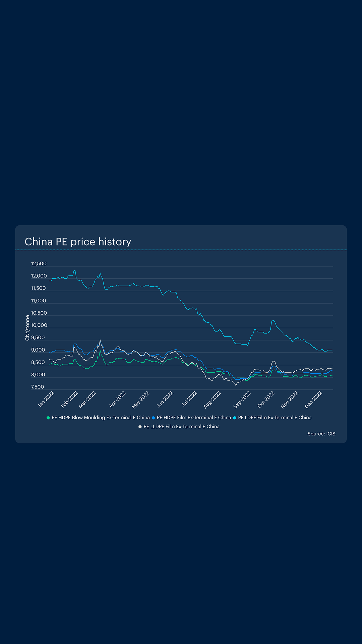Click the 7,500 y-axis value

tap(38, 387)
